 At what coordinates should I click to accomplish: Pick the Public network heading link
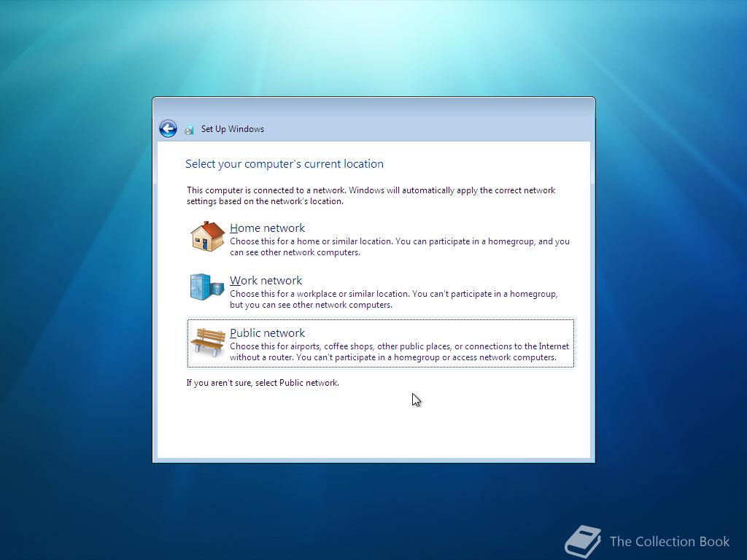[267, 332]
